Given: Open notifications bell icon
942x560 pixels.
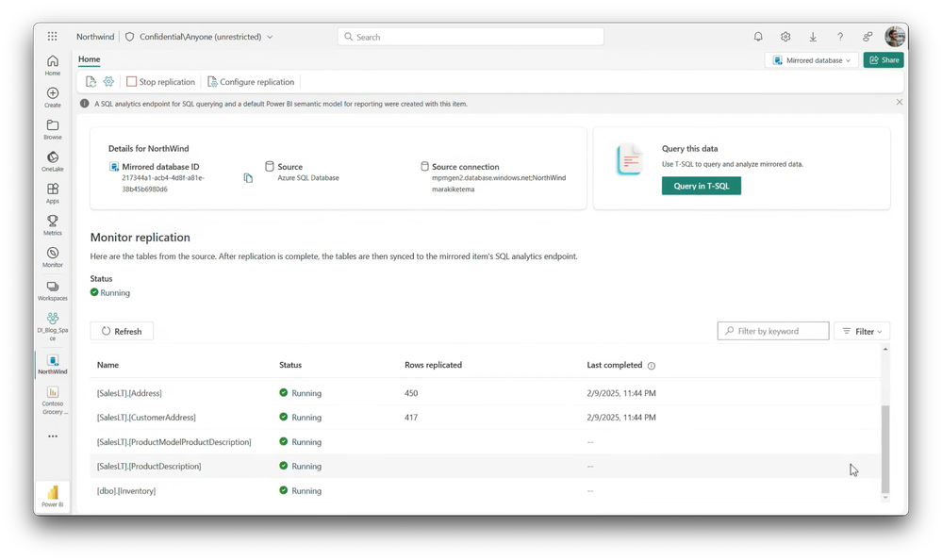Looking at the screenshot, I should coord(758,37).
